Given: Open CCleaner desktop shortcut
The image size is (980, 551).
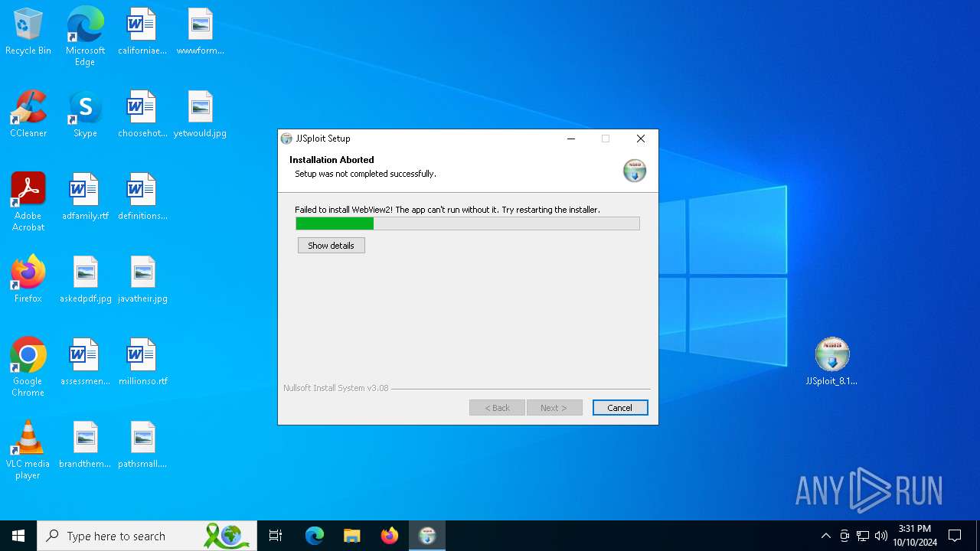Looking at the screenshot, I should pyautogui.click(x=28, y=114).
